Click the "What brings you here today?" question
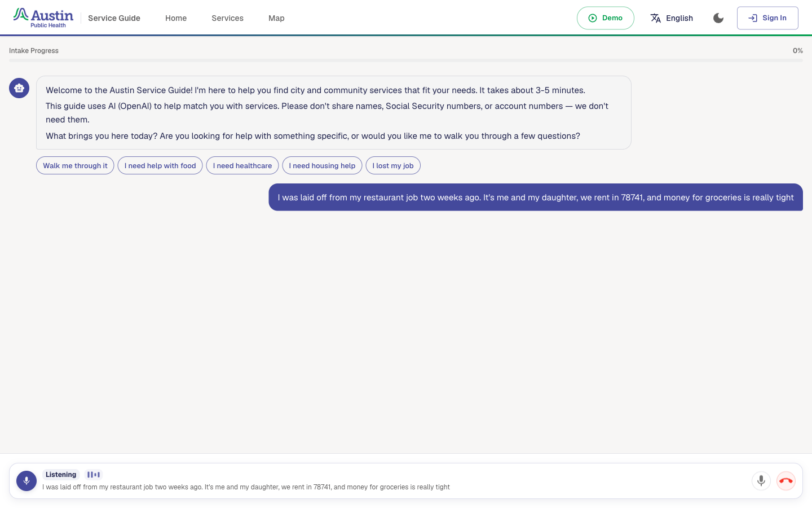Screen dimensions: 812x508 click(x=313, y=136)
